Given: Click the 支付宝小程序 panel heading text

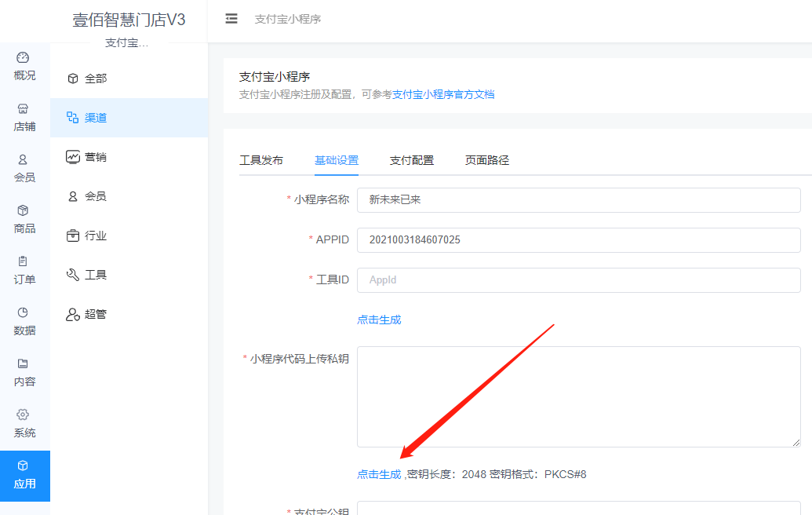Looking at the screenshot, I should coord(275,77).
